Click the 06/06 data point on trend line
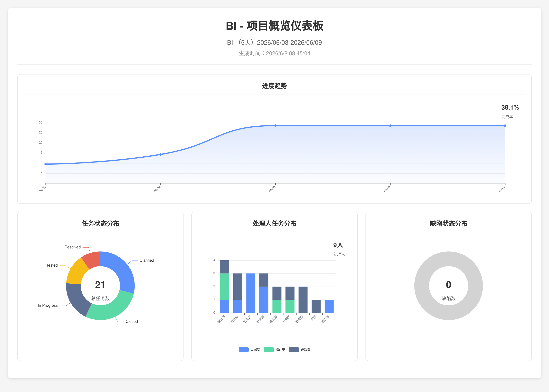The image size is (549, 392). (x=390, y=125)
